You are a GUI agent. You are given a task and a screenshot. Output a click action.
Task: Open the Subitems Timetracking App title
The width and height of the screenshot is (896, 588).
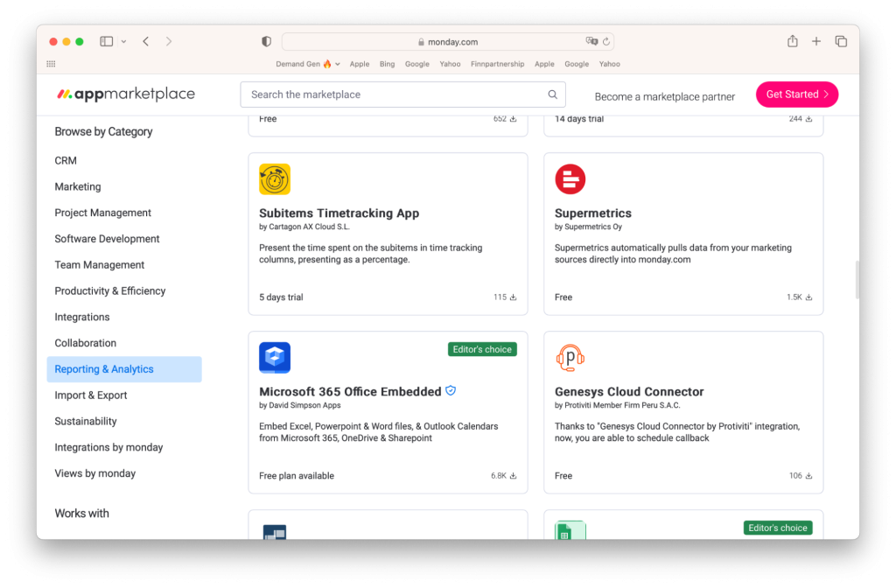pyautogui.click(x=339, y=213)
